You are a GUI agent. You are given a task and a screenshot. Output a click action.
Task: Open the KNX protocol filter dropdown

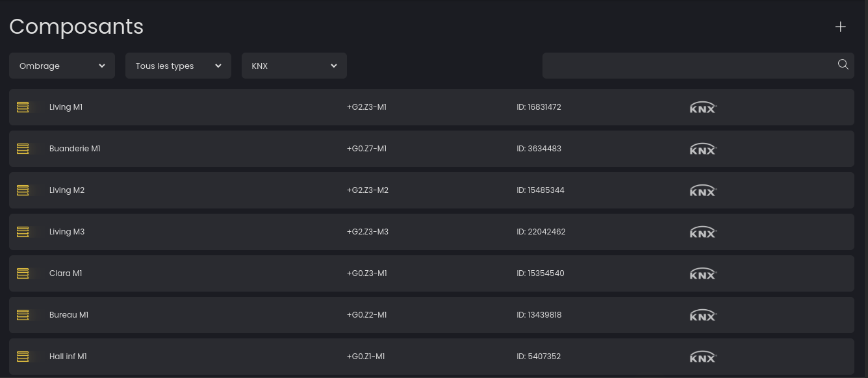click(x=294, y=66)
